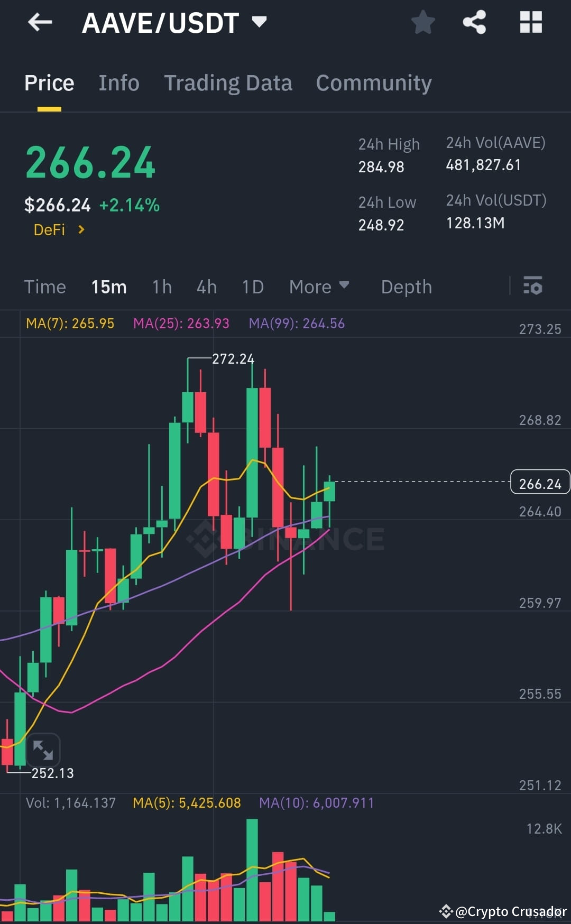Switch to the Info tab
Image resolution: width=571 pixels, height=924 pixels.
point(118,83)
